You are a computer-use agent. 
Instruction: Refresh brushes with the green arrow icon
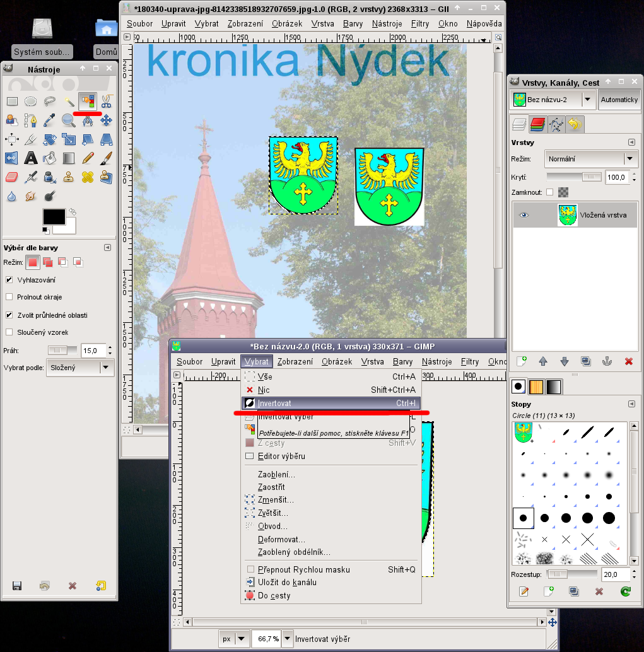pyautogui.click(x=625, y=591)
